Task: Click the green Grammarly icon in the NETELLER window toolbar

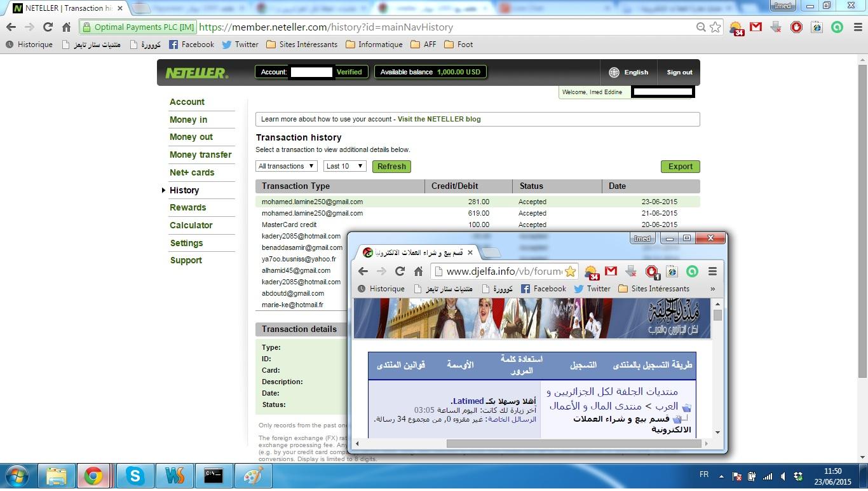Action: click(x=837, y=27)
